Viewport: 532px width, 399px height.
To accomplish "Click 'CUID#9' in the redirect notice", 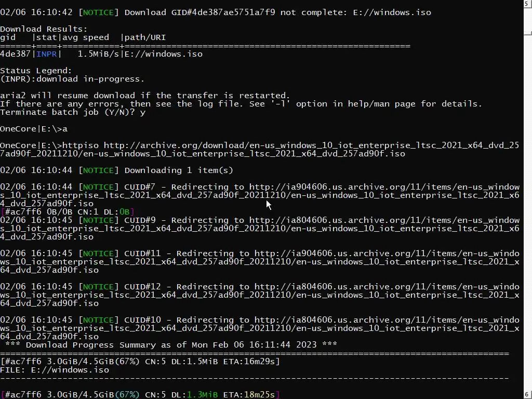I will click(140, 220).
